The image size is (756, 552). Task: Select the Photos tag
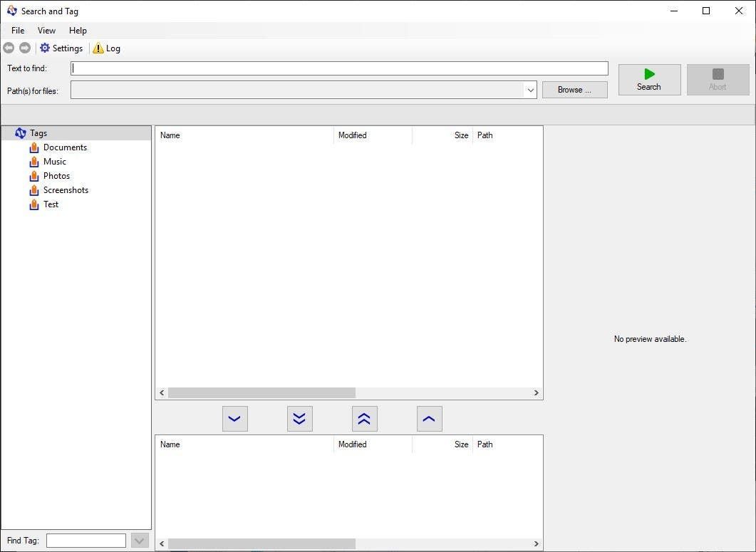click(56, 176)
